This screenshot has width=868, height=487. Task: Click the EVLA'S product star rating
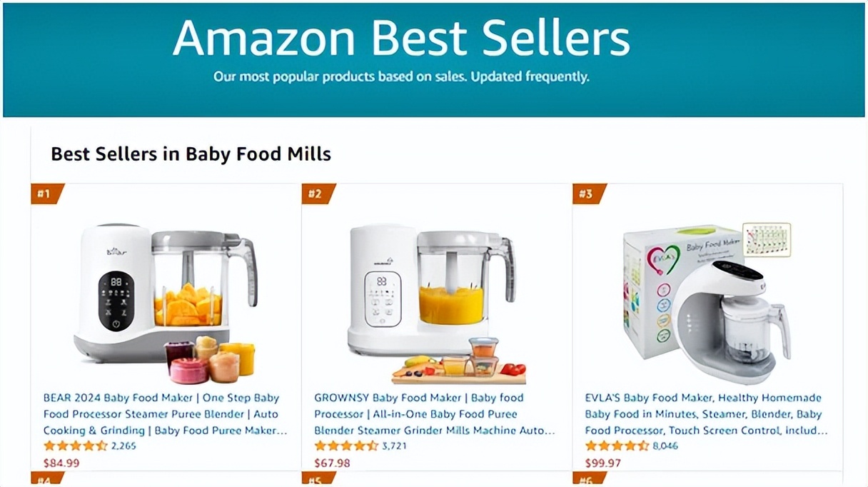[617, 446]
